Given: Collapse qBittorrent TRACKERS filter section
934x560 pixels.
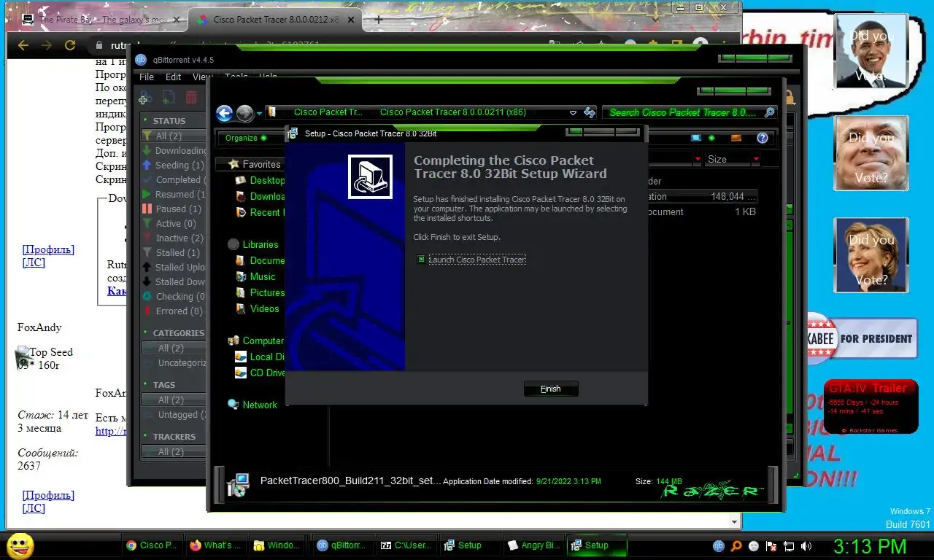Looking at the screenshot, I should pyautogui.click(x=145, y=436).
